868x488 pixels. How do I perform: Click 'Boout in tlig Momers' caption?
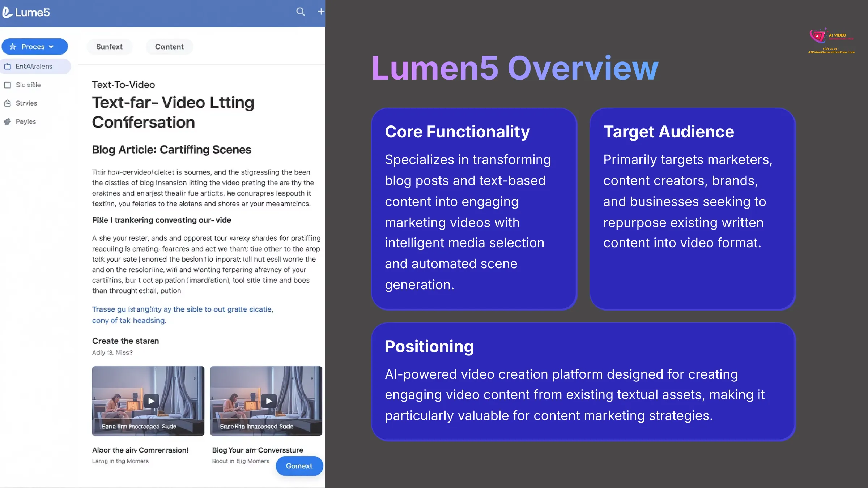[241, 461]
